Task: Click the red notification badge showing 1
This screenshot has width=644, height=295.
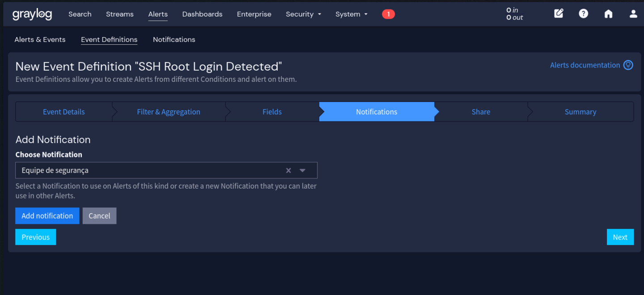Action: click(x=388, y=14)
